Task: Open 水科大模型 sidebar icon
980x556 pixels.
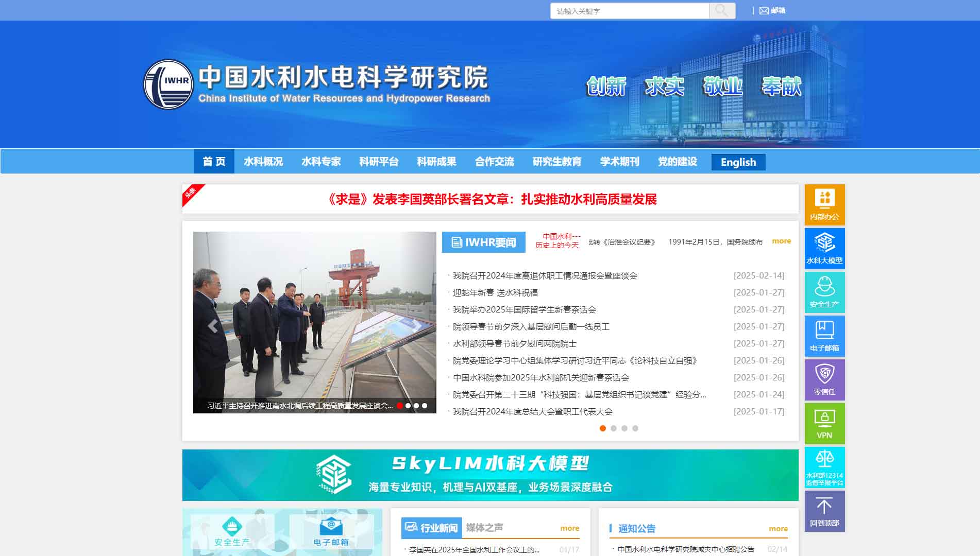Action: (824, 248)
